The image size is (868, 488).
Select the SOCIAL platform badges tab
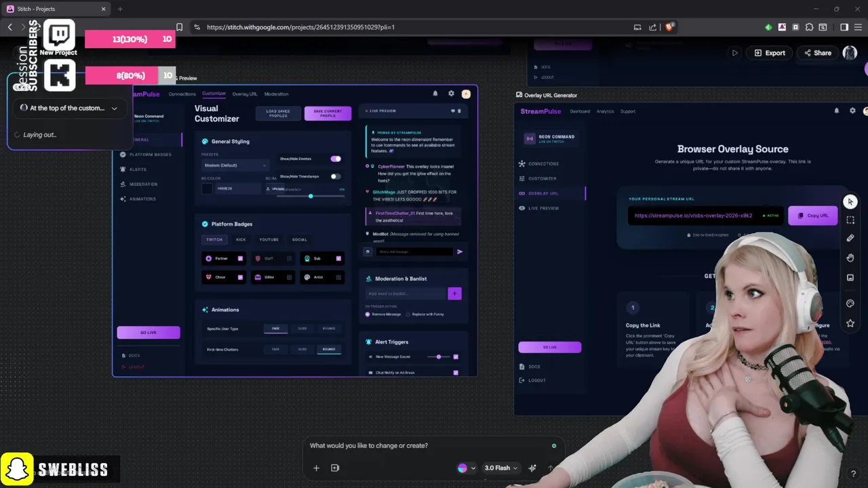(299, 239)
